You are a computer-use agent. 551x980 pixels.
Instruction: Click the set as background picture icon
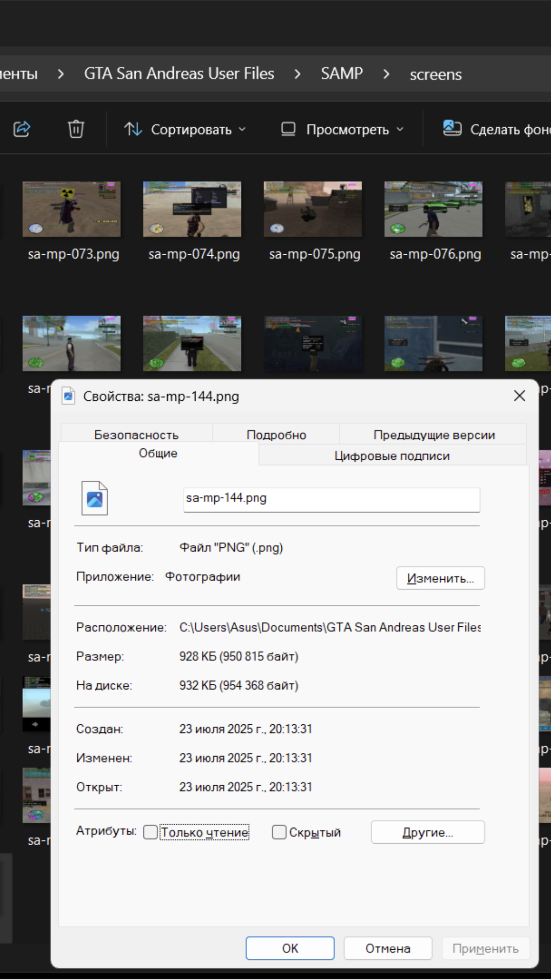[x=452, y=129]
